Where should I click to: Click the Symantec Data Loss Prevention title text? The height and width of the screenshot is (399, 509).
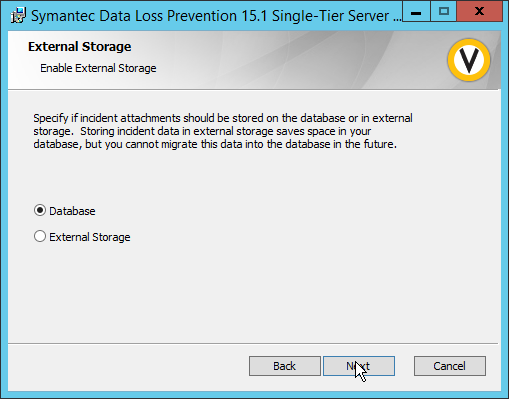pyautogui.click(x=216, y=16)
